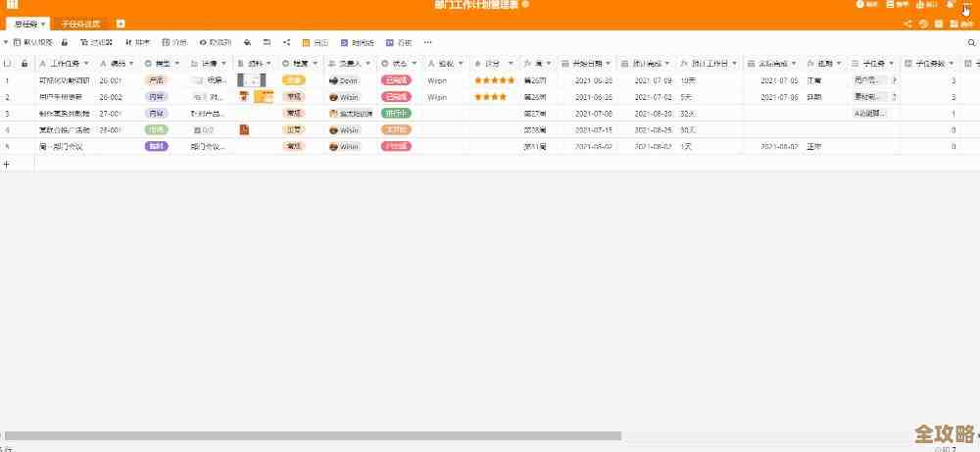Switch to the second table tab
Screen dimensions: 980x452
click(80, 25)
